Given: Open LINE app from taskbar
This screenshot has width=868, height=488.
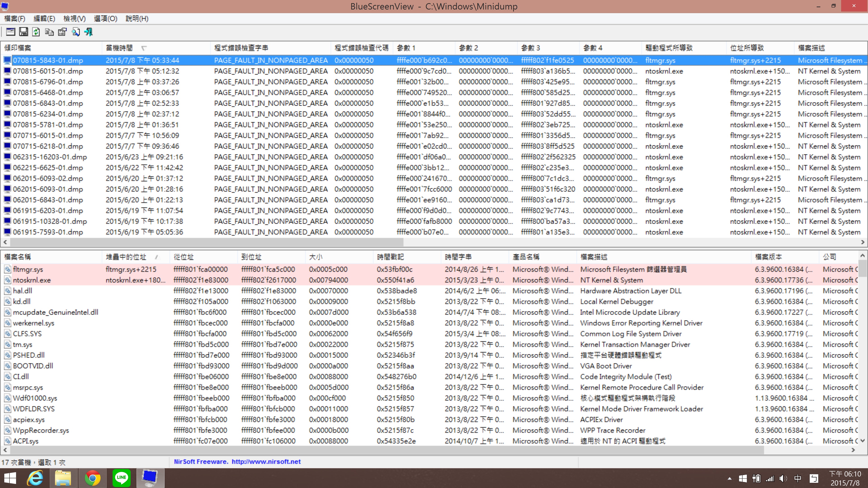Looking at the screenshot, I should [x=121, y=478].
